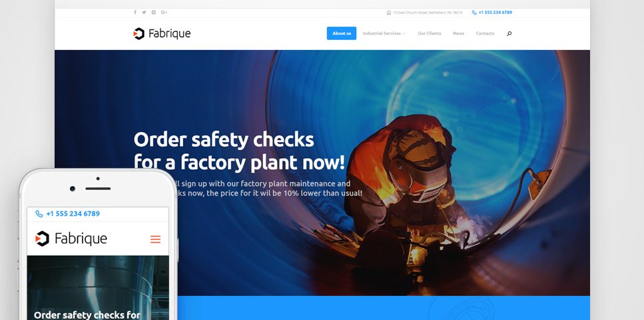Click the desktop header phone number link
The image size is (644, 320).
click(x=495, y=13)
